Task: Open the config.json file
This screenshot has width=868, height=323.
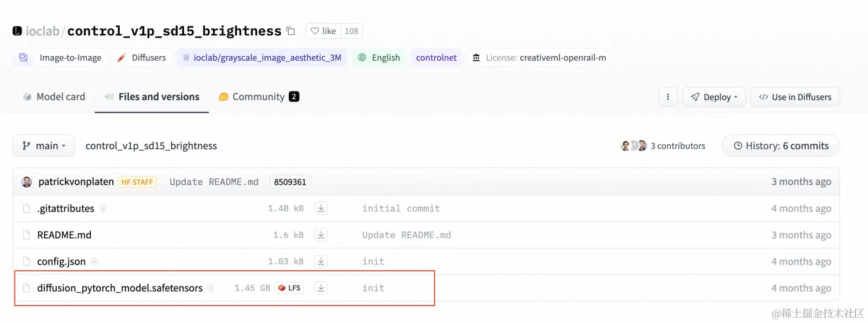Action: (61, 262)
